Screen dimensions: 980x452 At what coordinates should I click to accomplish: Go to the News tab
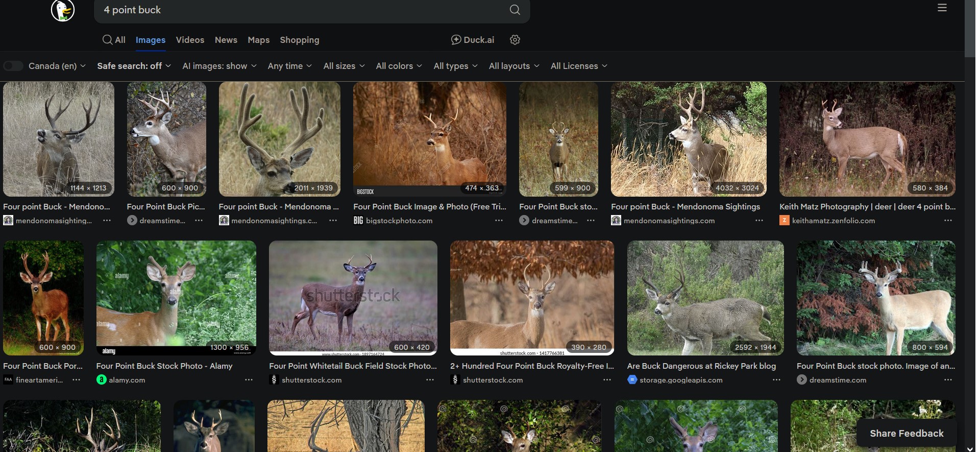[x=226, y=40]
